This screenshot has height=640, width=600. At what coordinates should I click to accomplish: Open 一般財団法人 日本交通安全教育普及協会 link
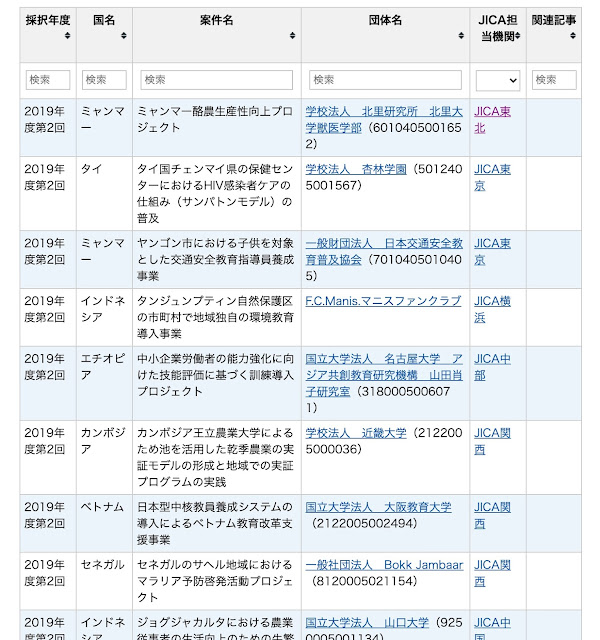(384, 251)
